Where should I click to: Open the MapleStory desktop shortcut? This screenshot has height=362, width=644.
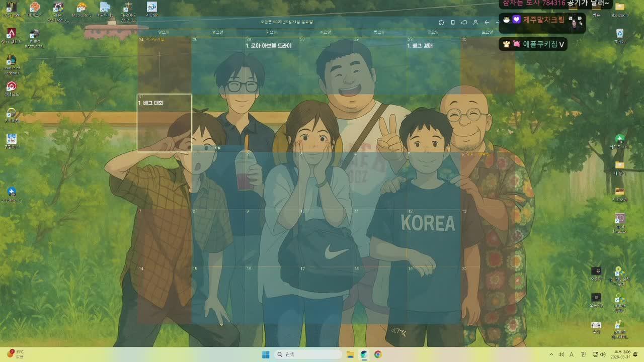[x=82, y=10]
